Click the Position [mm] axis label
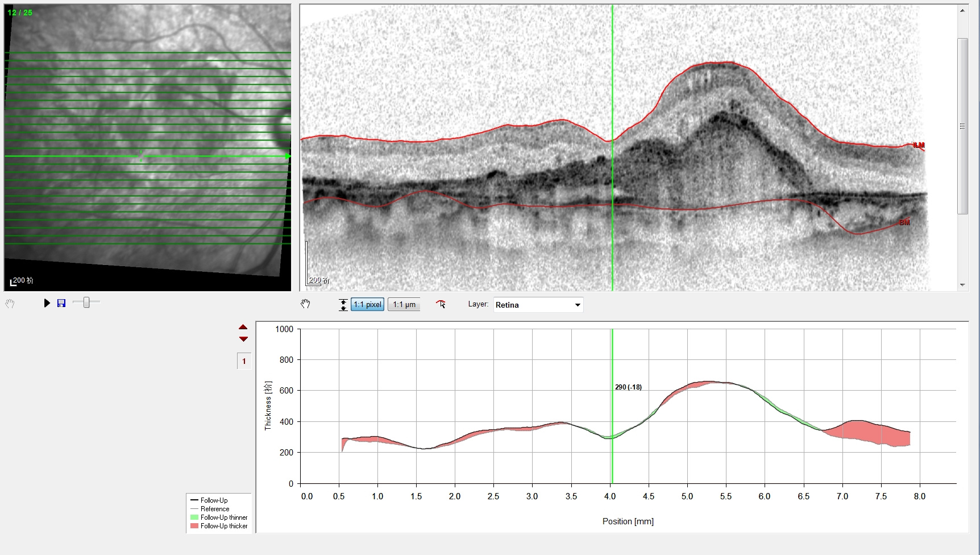 [628, 521]
